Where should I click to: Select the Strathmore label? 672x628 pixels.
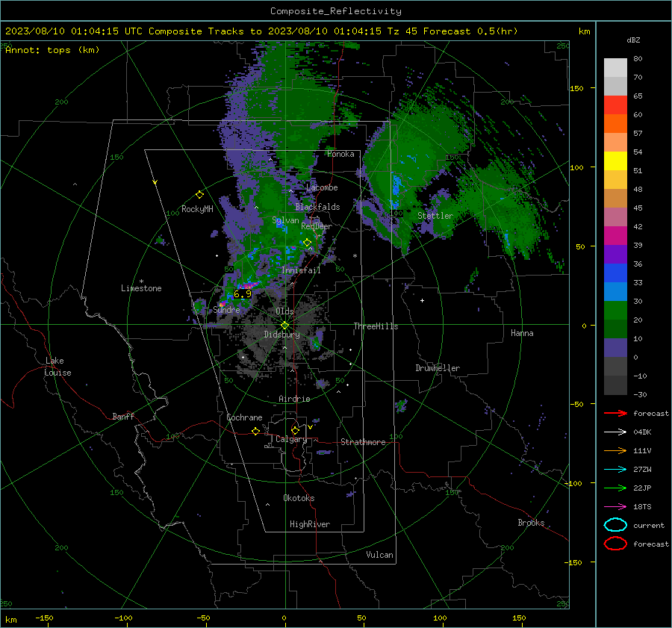363,442
